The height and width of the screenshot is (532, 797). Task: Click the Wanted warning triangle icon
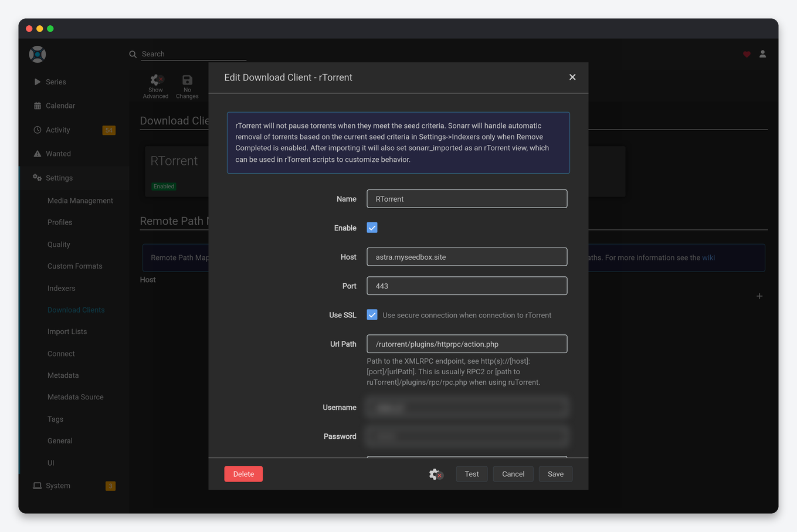click(38, 154)
